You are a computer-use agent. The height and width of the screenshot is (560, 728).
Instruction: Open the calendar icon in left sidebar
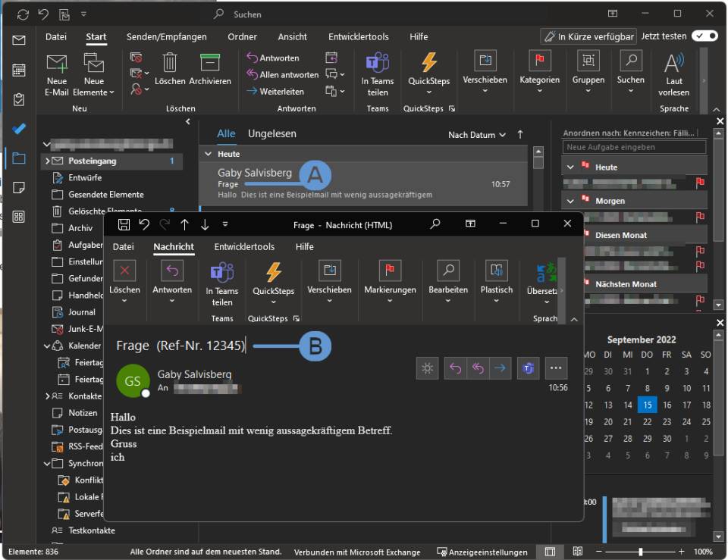point(19,70)
